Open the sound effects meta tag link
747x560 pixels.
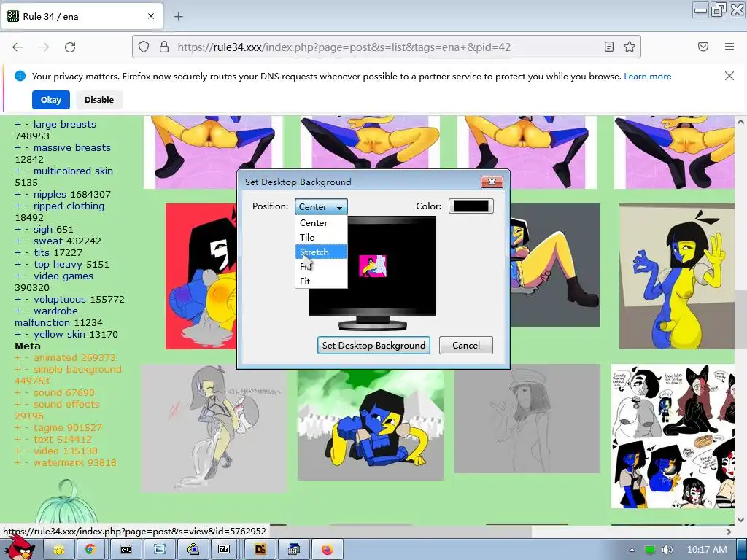point(66,404)
